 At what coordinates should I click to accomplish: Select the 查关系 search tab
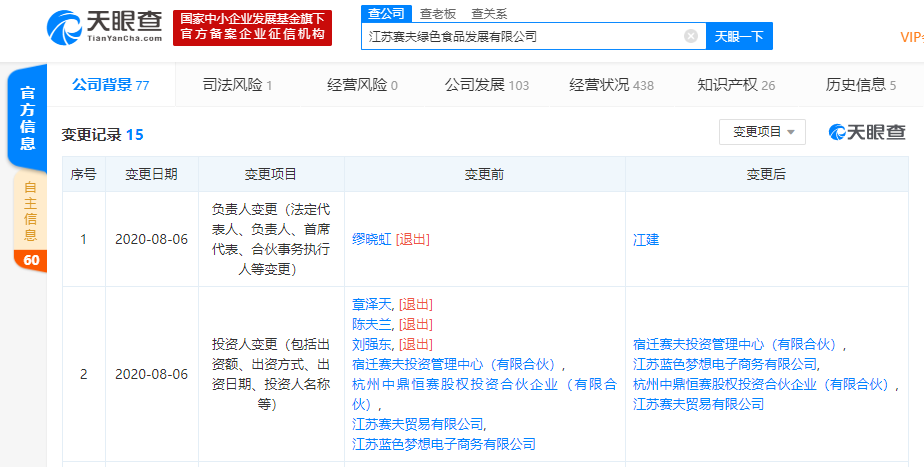pos(489,13)
